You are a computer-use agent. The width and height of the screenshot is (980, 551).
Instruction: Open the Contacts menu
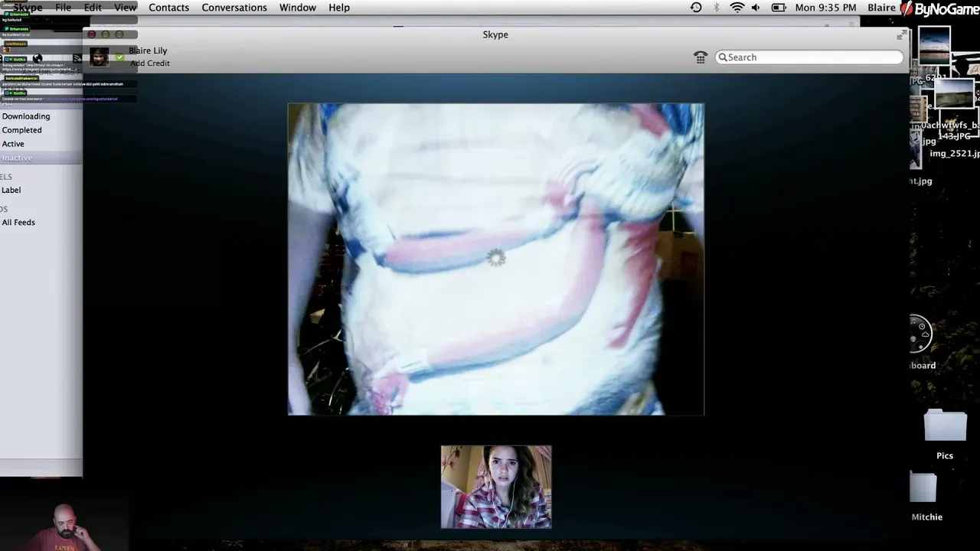coord(168,8)
